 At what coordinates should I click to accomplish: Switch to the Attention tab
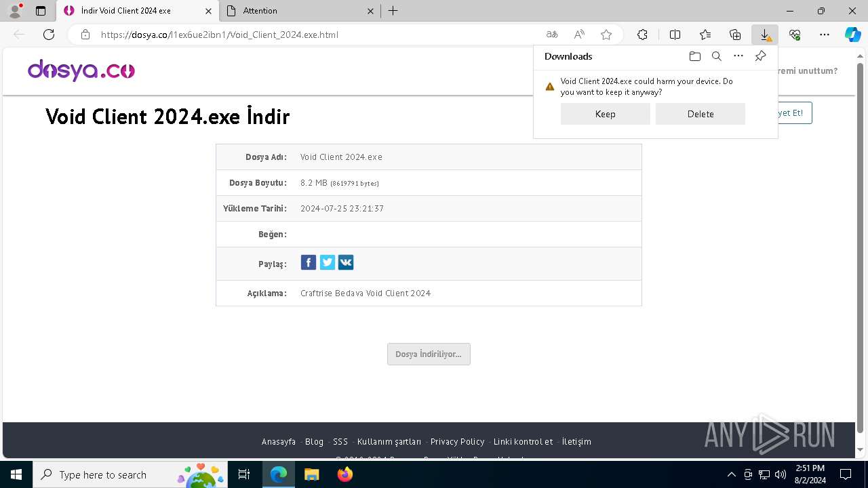click(x=301, y=11)
